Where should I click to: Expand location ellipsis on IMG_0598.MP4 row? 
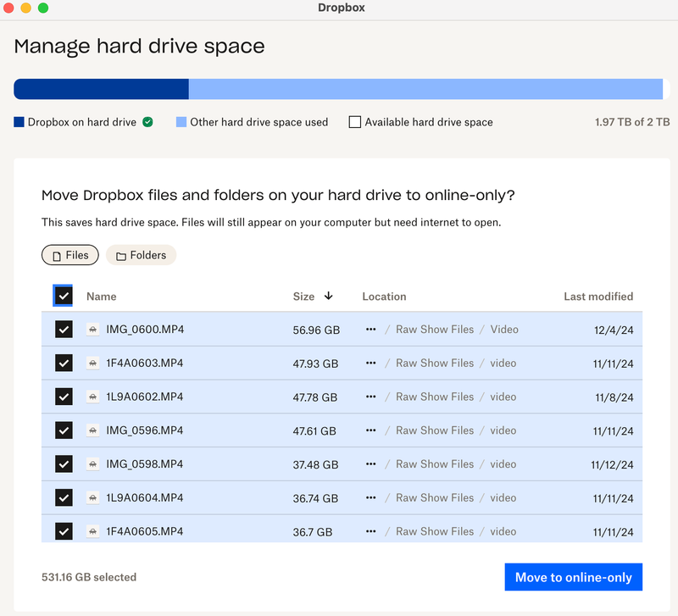pyautogui.click(x=370, y=464)
